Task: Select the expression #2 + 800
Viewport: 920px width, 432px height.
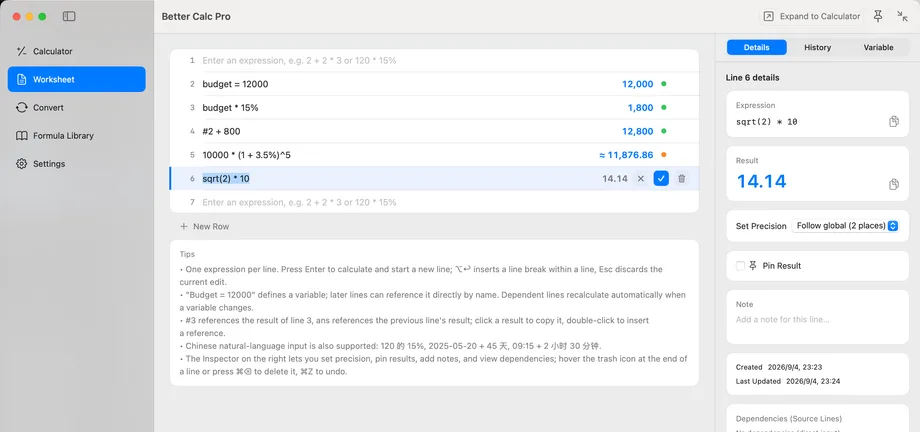Action: click(221, 131)
